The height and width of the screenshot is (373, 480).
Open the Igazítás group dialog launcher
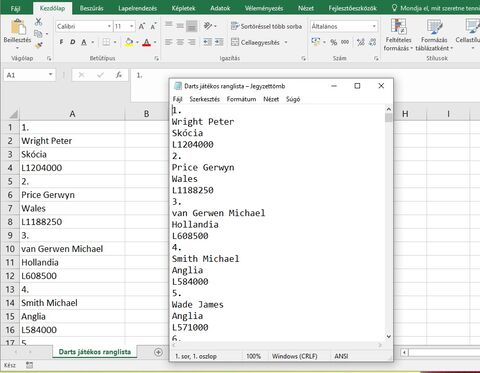pos(303,58)
